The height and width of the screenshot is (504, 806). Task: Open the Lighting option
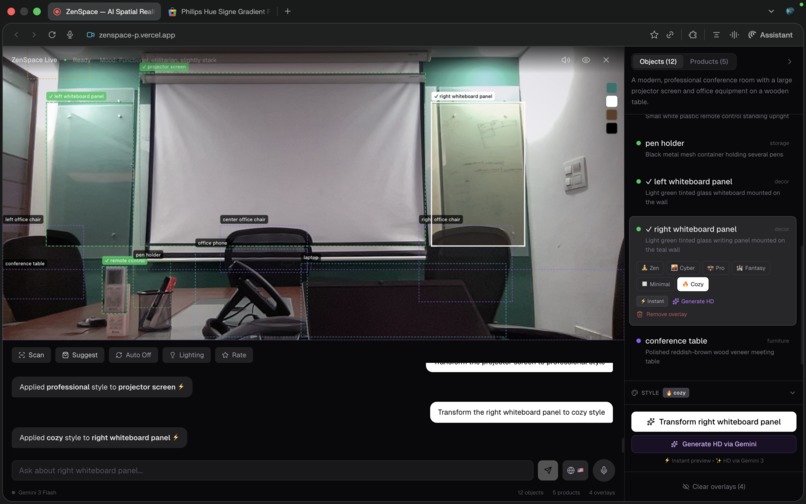point(187,355)
